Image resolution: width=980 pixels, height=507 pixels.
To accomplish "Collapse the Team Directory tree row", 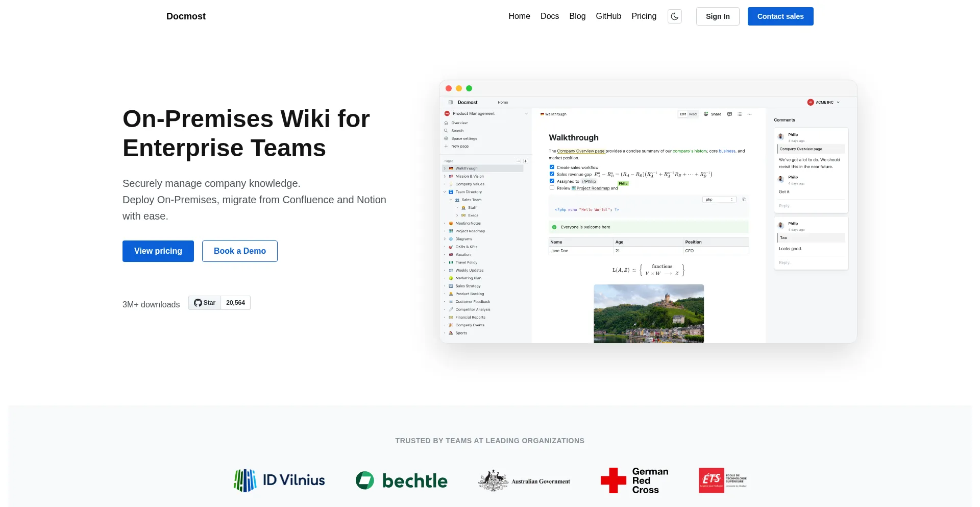I will click(445, 192).
